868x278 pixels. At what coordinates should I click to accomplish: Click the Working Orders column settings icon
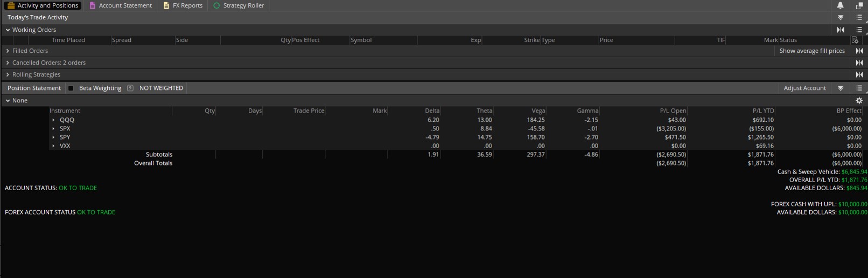(855, 40)
